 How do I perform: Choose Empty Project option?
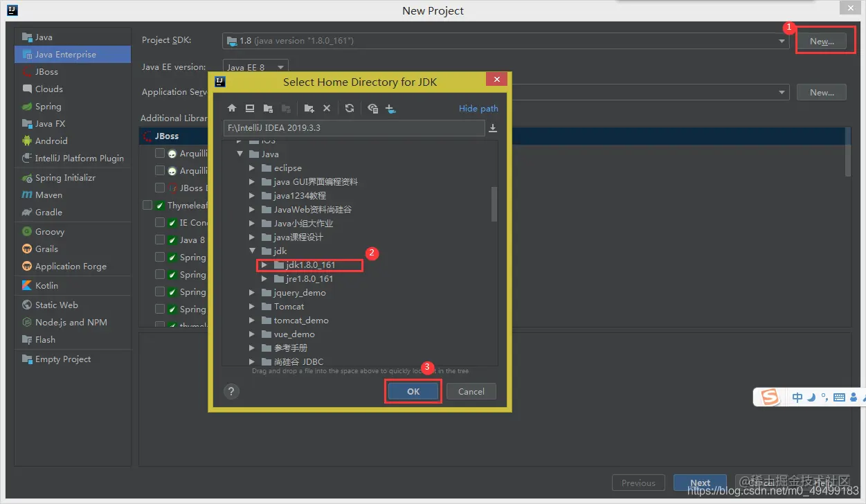tap(73, 359)
